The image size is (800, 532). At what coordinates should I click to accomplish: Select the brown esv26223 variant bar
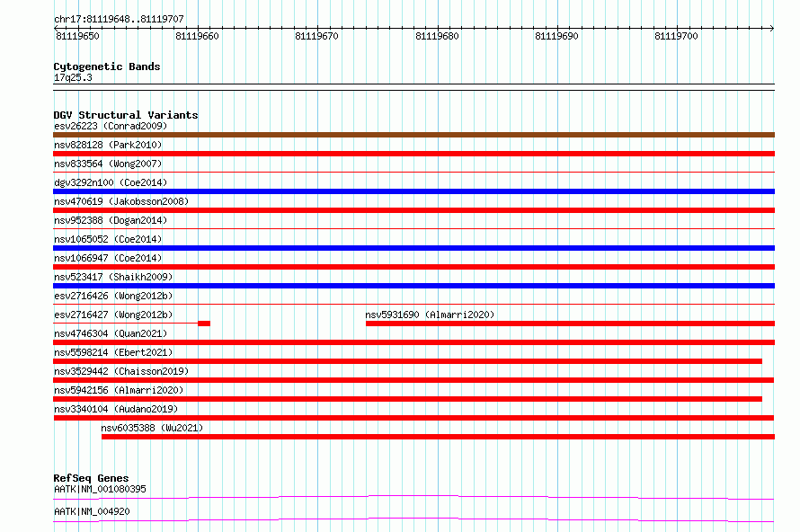pyautogui.click(x=413, y=135)
